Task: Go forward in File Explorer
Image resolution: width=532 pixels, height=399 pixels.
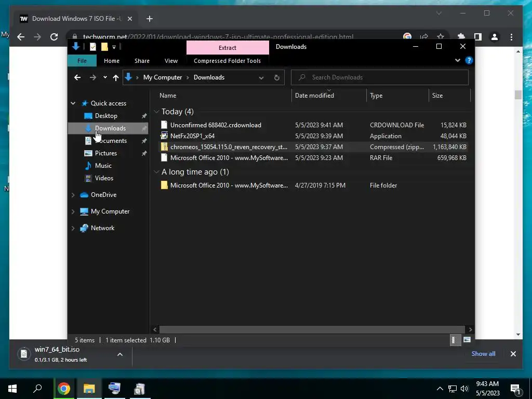Action: 92,77
